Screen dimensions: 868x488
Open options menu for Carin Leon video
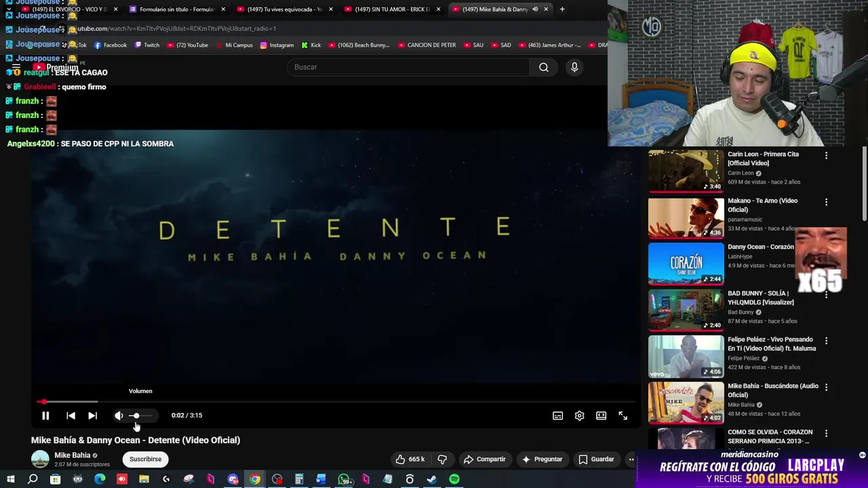tap(826, 155)
